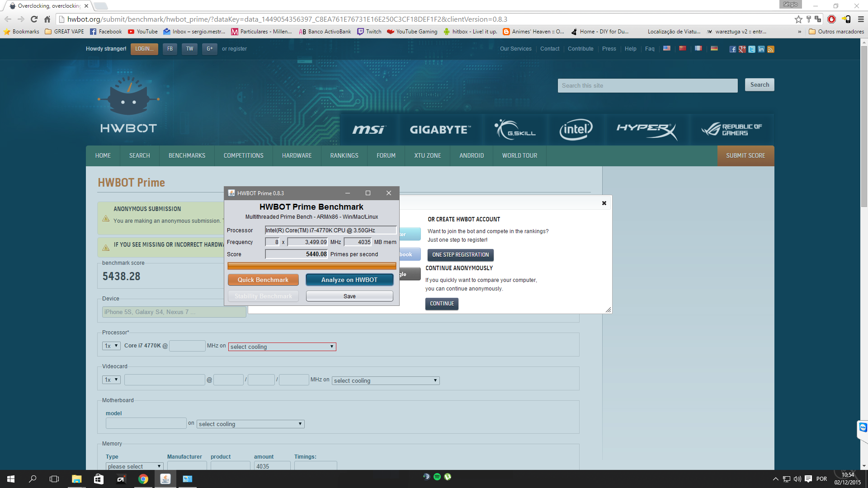Viewport: 868px width, 488px height.
Task: Go to browser home page icon
Action: pos(47,19)
